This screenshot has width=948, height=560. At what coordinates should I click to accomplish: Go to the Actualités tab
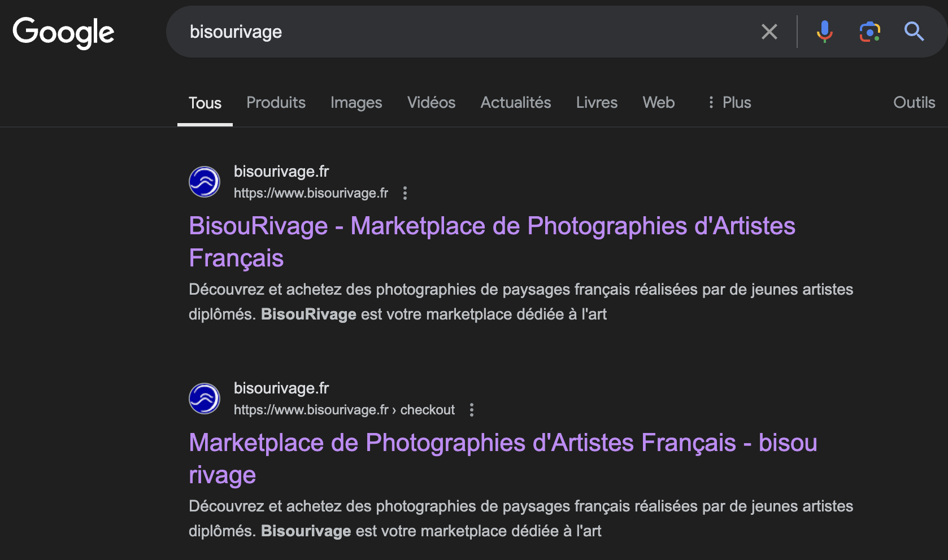(x=515, y=102)
